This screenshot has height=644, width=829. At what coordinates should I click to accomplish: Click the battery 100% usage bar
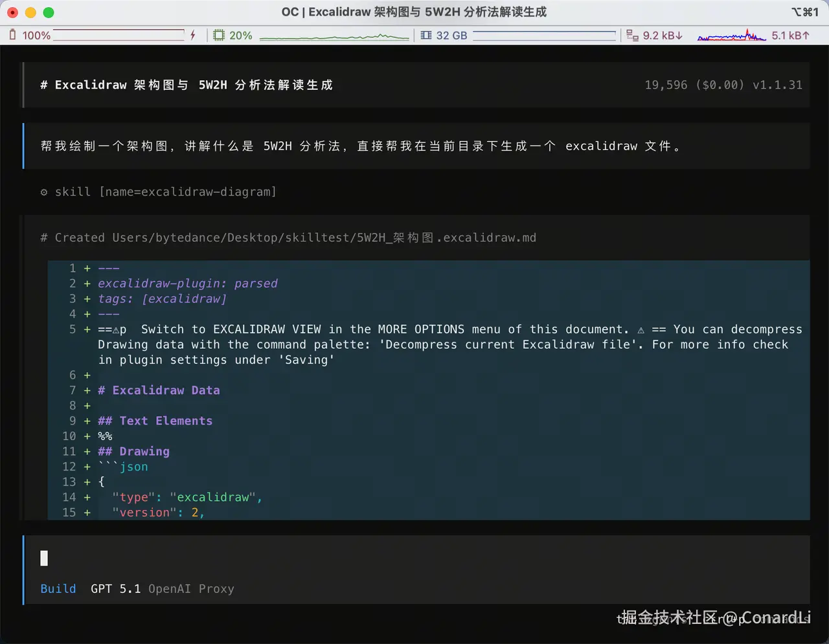(119, 35)
